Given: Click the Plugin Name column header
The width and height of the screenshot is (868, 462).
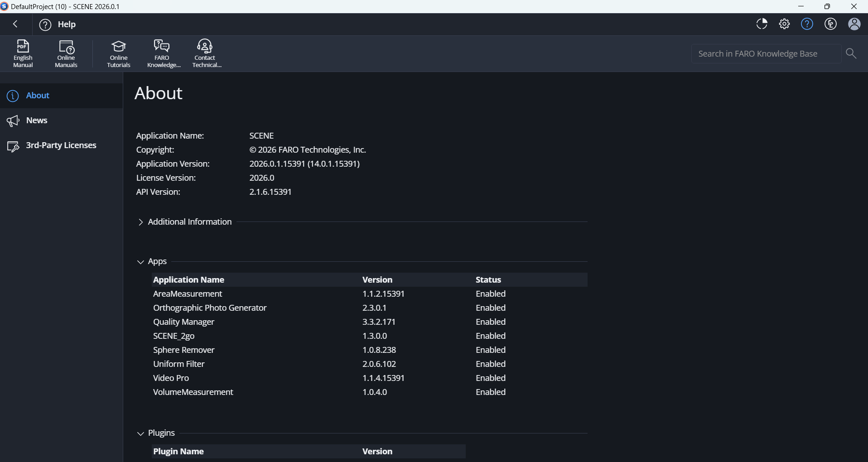Looking at the screenshot, I should pyautogui.click(x=178, y=452).
